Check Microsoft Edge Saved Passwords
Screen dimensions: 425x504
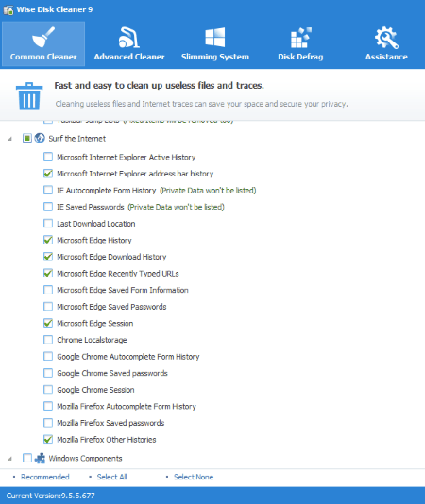(x=48, y=307)
